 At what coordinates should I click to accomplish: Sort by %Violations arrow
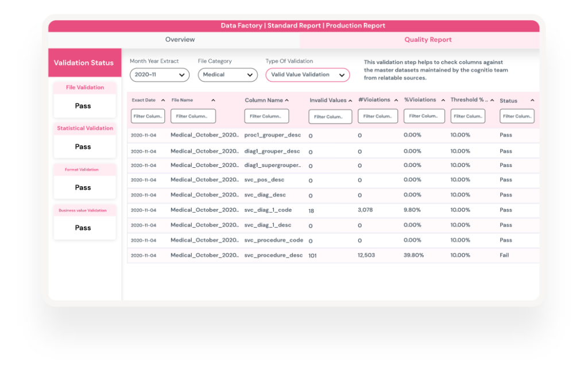[x=443, y=100]
